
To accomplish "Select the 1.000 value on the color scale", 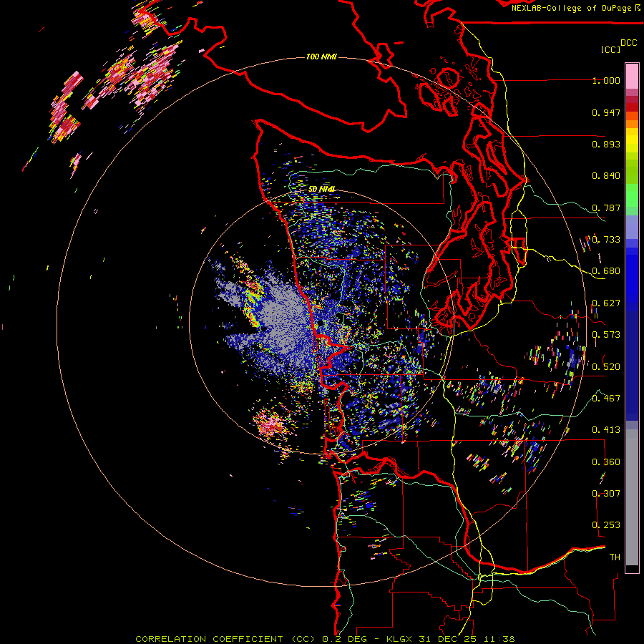I will pos(606,80).
